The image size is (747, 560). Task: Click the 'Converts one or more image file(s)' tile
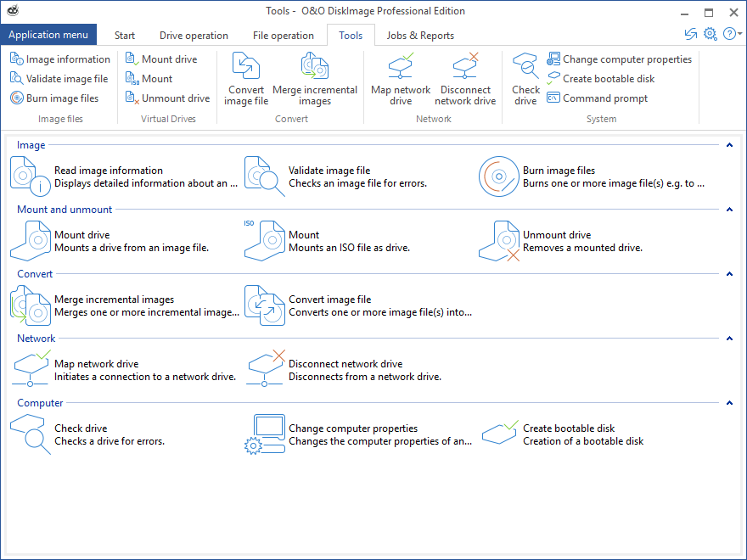358,305
